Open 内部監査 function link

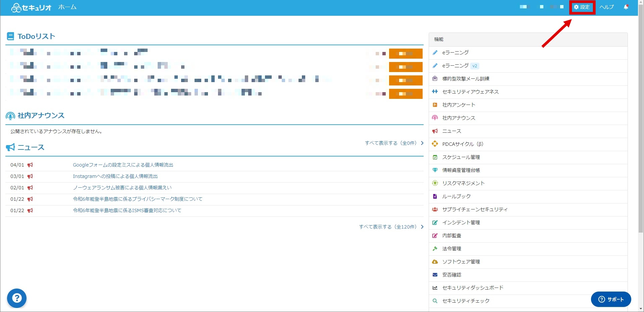pyautogui.click(x=452, y=236)
